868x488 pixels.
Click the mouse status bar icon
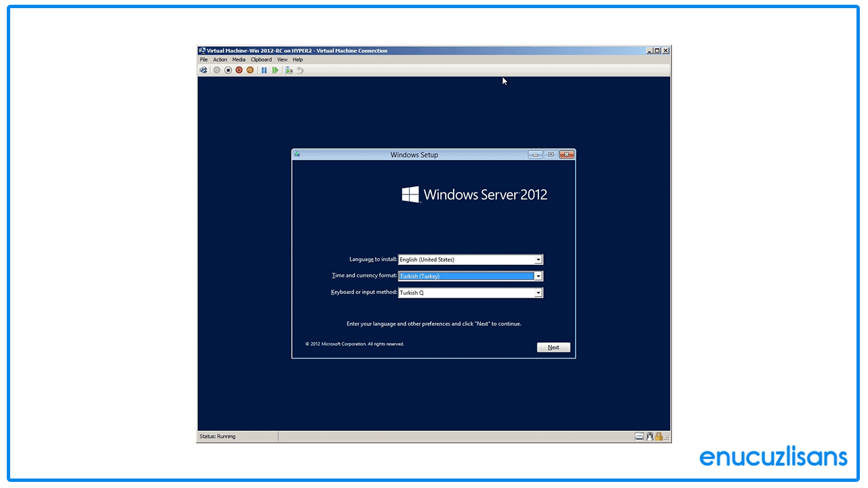click(x=649, y=436)
